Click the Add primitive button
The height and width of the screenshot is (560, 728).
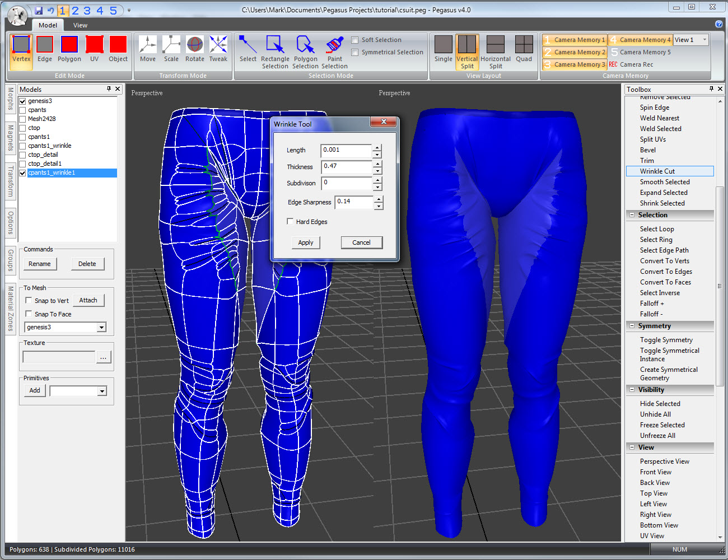coord(35,390)
